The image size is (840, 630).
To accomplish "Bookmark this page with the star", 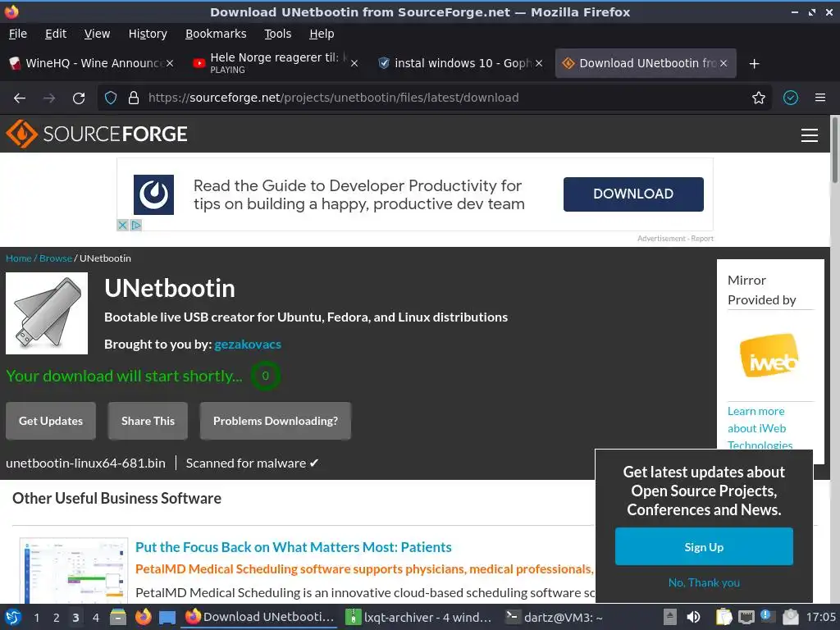I will click(x=759, y=98).
